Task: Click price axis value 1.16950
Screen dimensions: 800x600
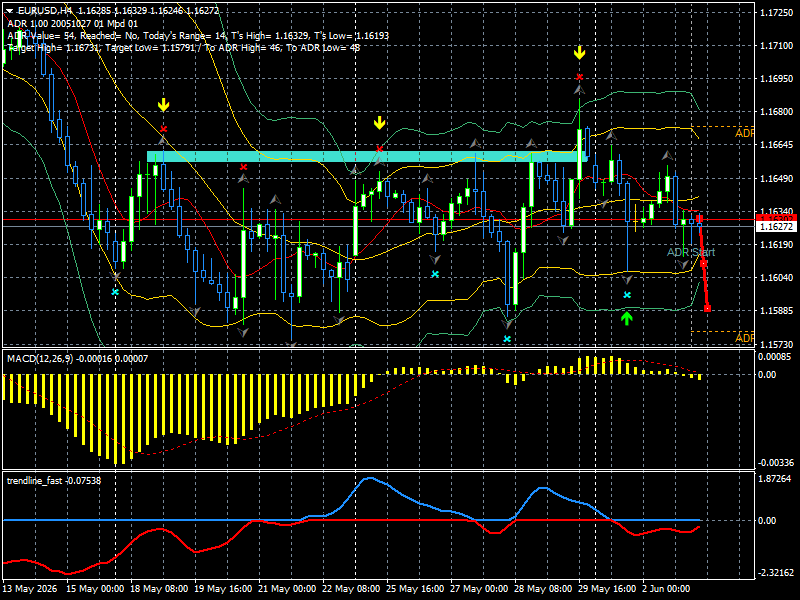Action: [777, 79]
